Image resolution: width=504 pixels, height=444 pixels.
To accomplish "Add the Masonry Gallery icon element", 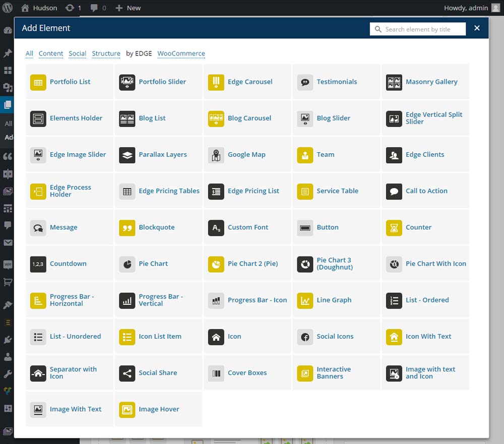I will 394,82.
